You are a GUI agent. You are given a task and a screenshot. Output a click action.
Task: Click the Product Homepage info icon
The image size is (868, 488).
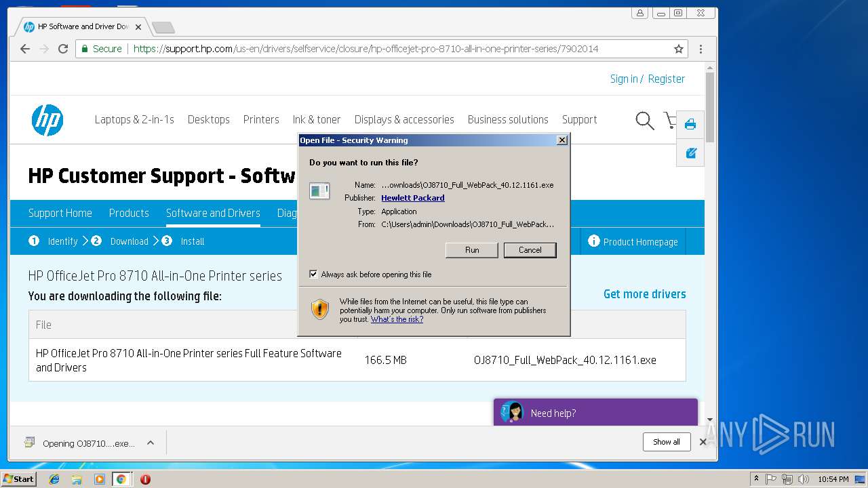coord(594,241)
